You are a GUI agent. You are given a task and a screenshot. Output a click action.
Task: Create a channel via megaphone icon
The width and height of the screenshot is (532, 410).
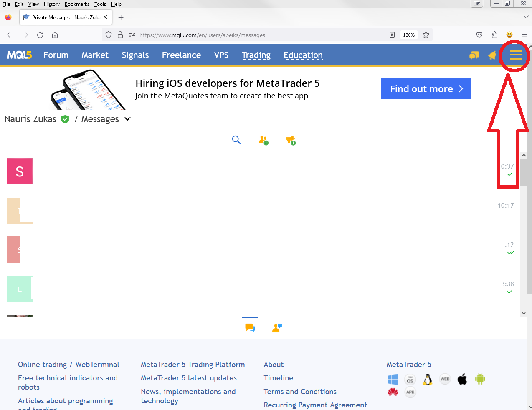(291, 140)
